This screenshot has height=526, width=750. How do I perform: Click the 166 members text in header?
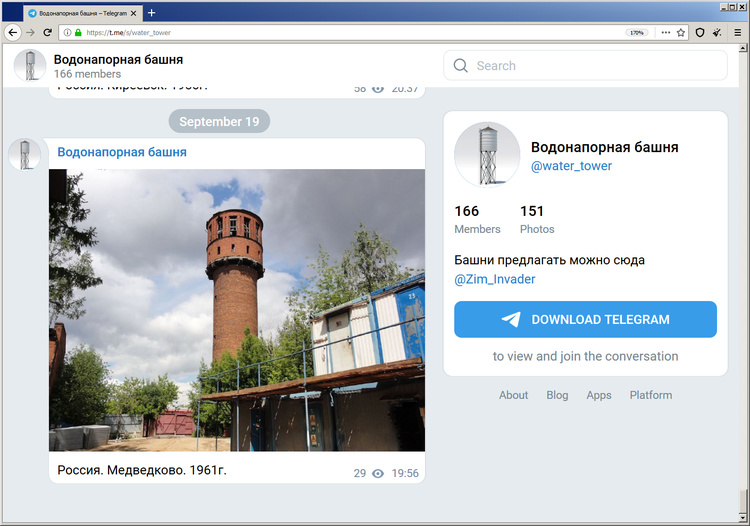coord(87,74)
